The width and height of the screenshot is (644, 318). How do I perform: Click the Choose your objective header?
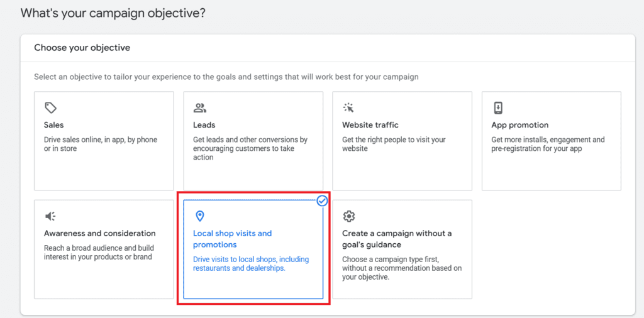[82, 48]
